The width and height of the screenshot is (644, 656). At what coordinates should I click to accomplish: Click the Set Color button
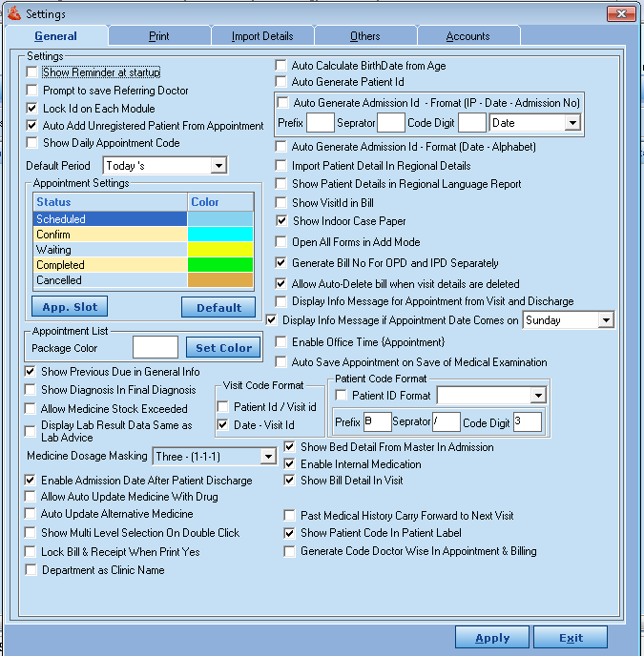click(x=223, y=348)
